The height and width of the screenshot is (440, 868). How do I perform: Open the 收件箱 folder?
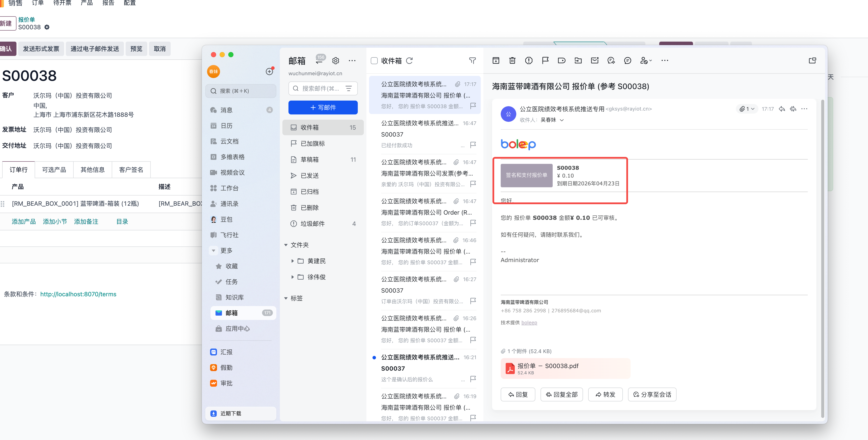coord(323,127)
